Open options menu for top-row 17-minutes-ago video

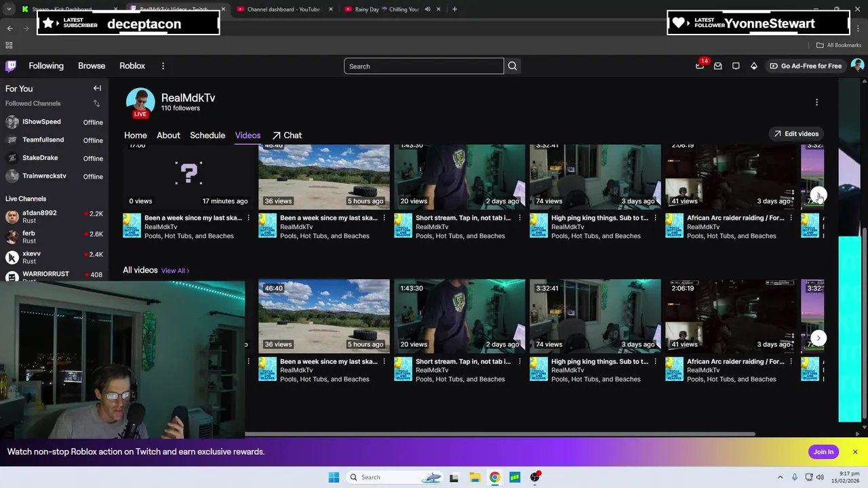pyautogui.click(x=248, y=218)
